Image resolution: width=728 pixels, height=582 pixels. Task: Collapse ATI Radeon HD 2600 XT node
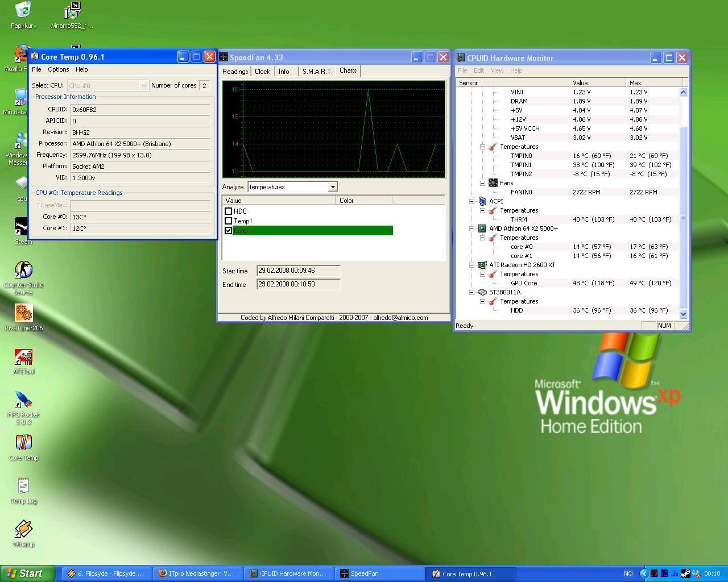pos(471,265)
